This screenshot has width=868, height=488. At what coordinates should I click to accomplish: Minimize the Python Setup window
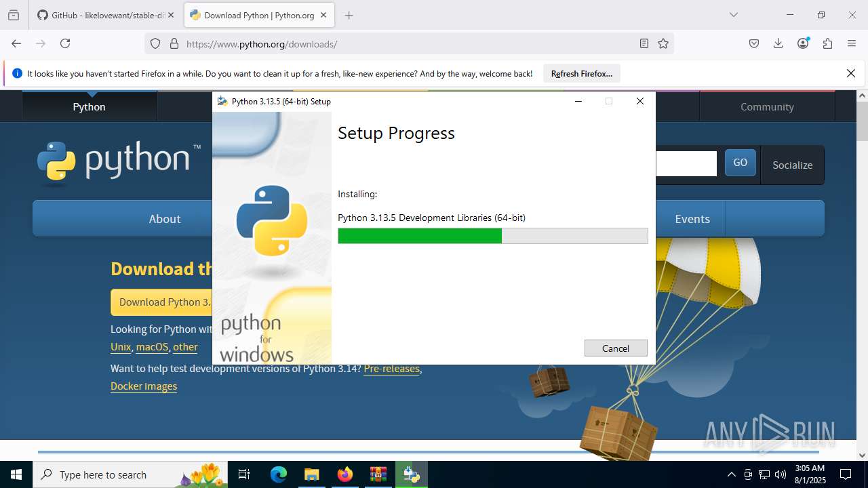point(578,101)
